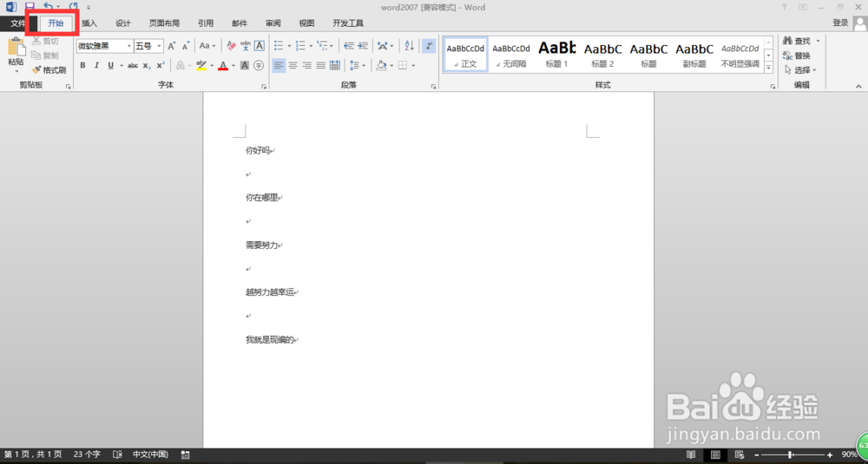Apply the 标题 1 heading style

point(557,55)
